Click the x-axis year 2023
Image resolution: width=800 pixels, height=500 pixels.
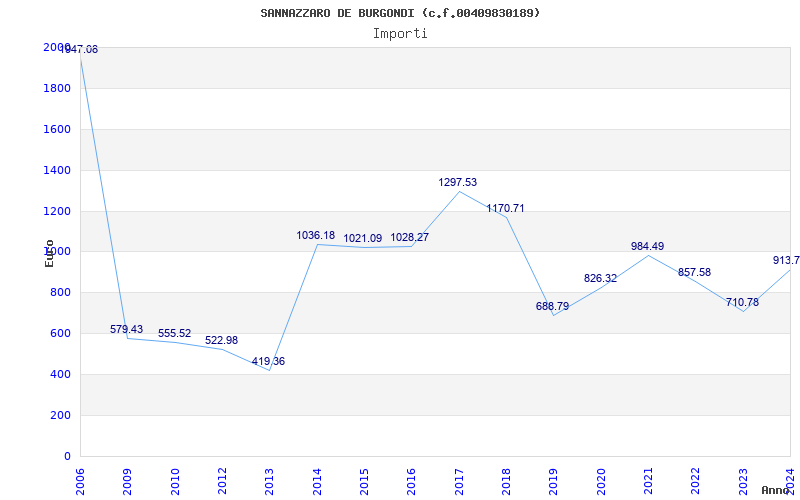(x=743, y=482)
